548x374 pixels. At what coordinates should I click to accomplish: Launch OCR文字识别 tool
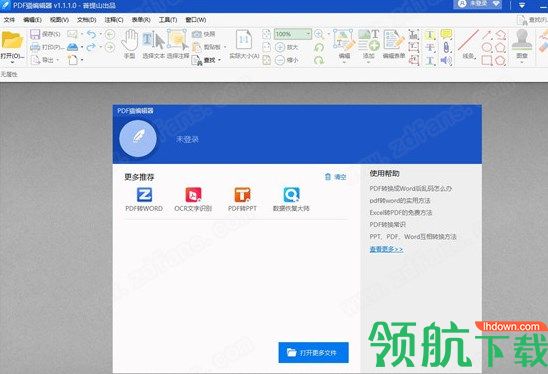pyautogui.click(x=193, y=199)
